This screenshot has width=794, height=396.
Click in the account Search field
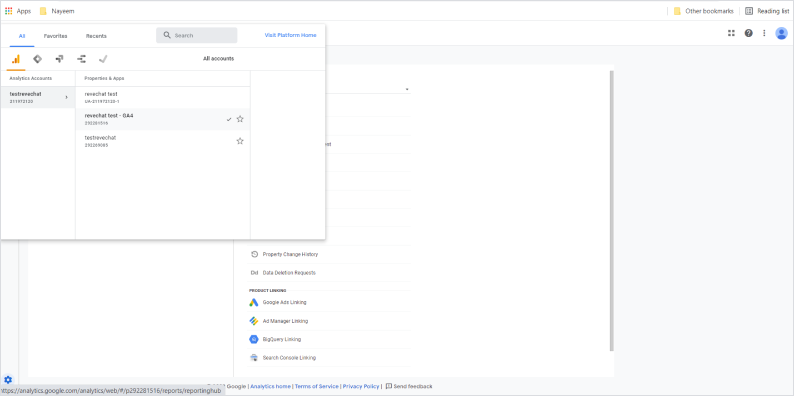point(196,35)
